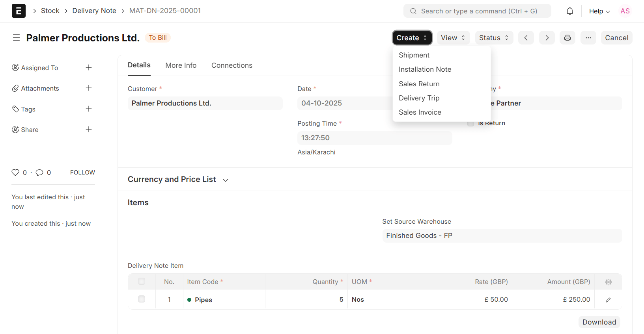Click the Tags sidebar label

pos(28,109)
